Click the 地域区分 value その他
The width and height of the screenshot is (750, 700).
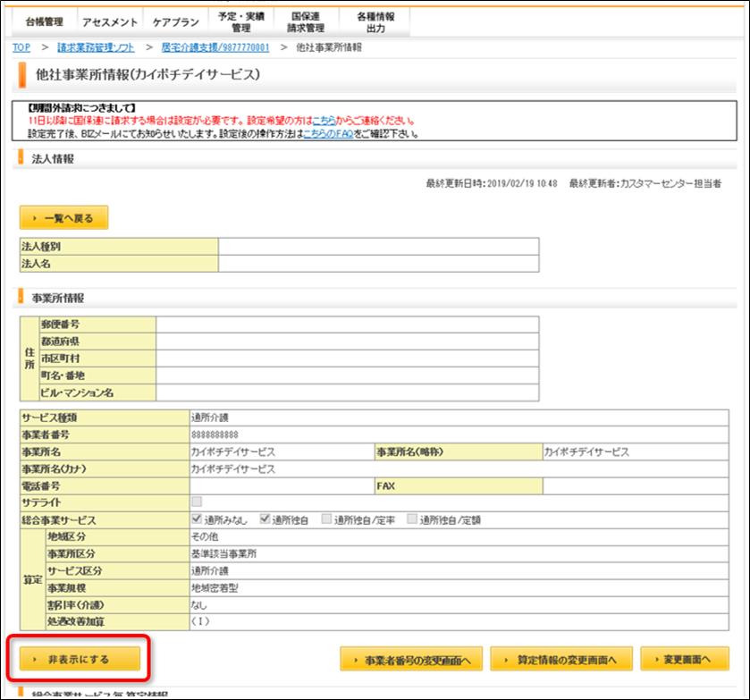click(x=205, y=536)
